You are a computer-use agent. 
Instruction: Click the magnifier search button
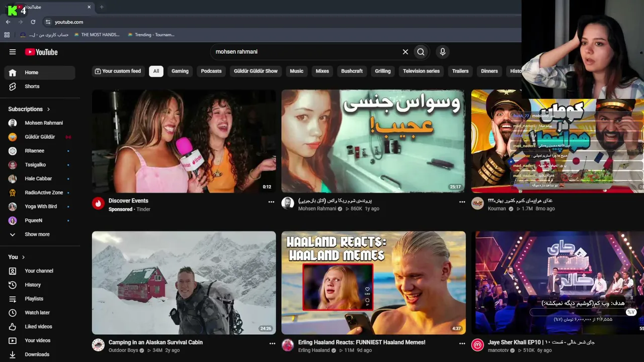(x=421, y=52)
